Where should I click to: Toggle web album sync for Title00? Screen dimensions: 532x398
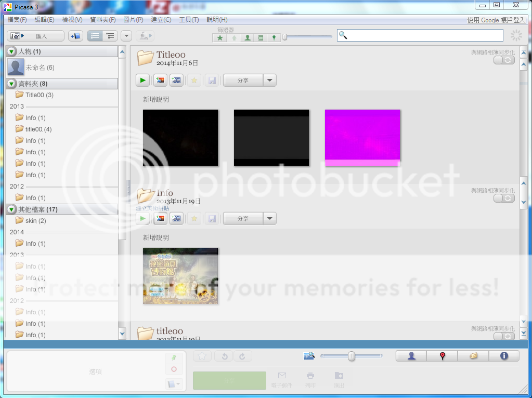click(x=503, y=59)
